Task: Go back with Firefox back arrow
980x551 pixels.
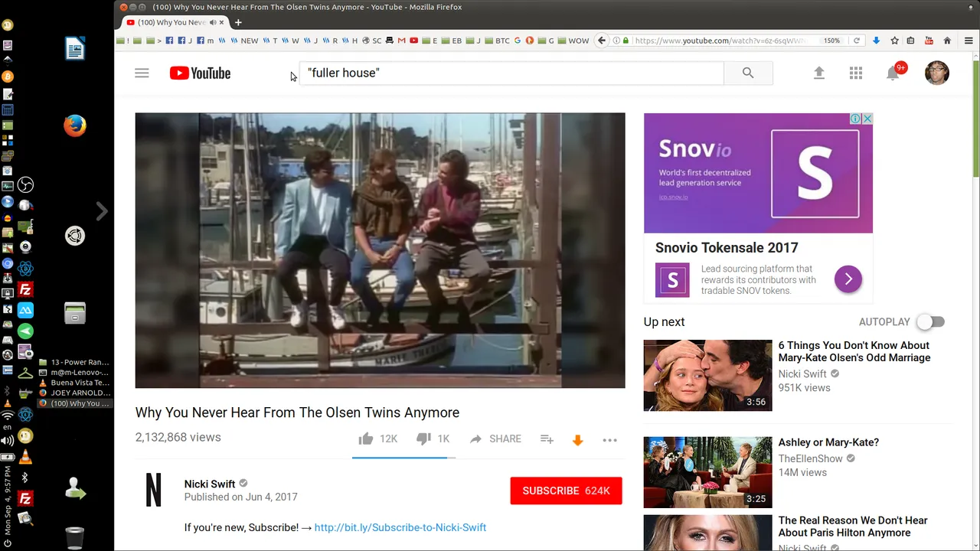Action: [x=602, y=41]
